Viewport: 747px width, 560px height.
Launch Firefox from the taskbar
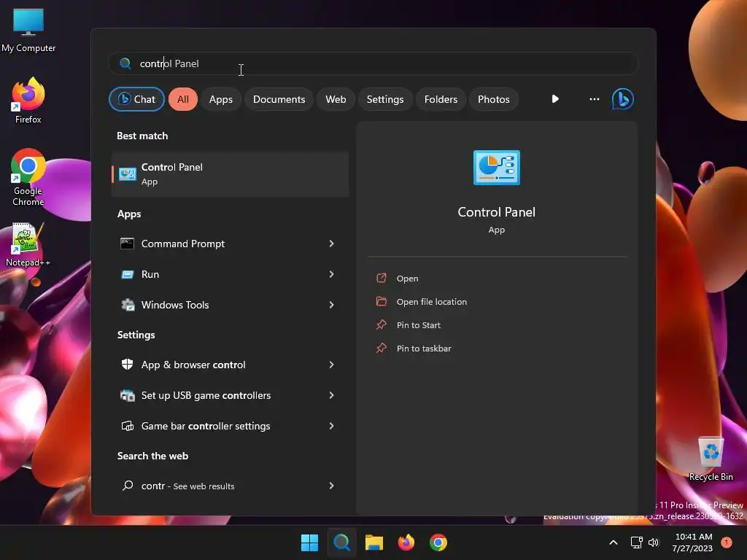(x=406, y=542)
